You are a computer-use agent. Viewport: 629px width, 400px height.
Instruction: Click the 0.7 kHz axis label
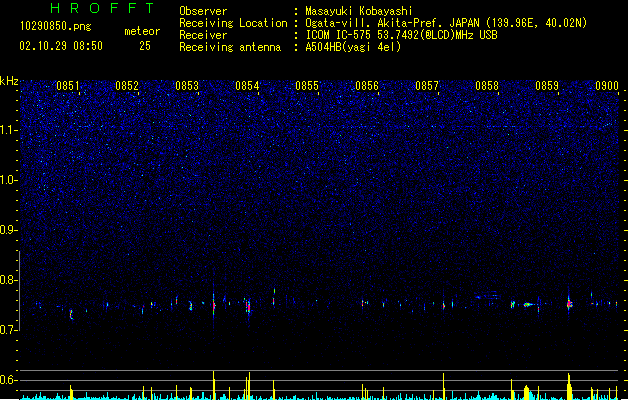pyautogui.click(x=9, y=330)
